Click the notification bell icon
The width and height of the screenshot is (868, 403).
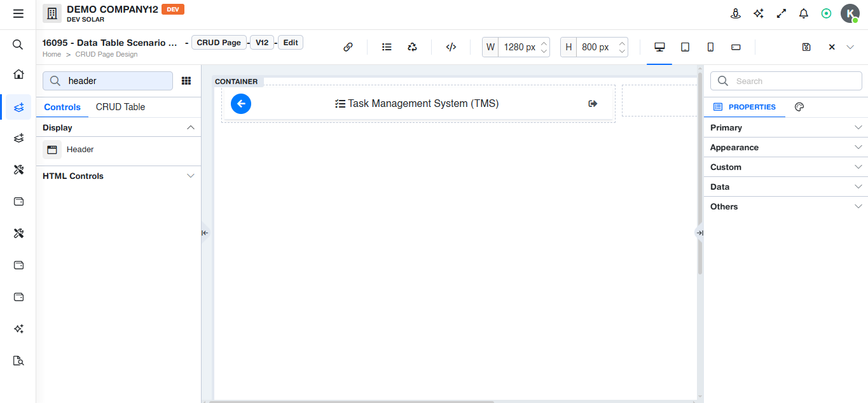click(804, 13)
